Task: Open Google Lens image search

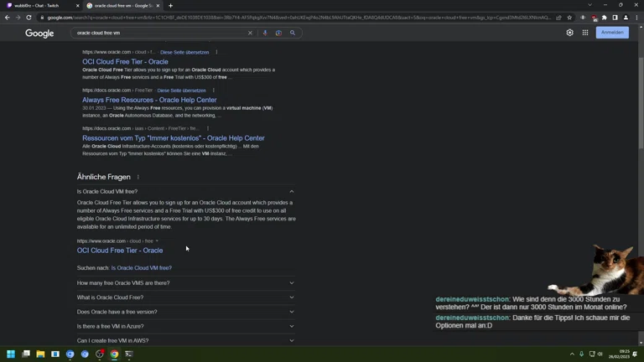Action: coord(278,33)
